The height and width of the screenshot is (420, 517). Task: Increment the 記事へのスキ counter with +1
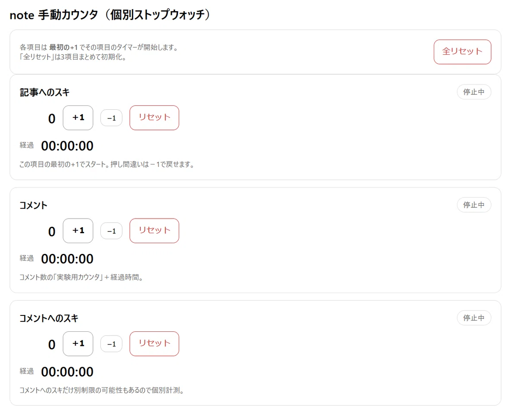click(78, 117)
